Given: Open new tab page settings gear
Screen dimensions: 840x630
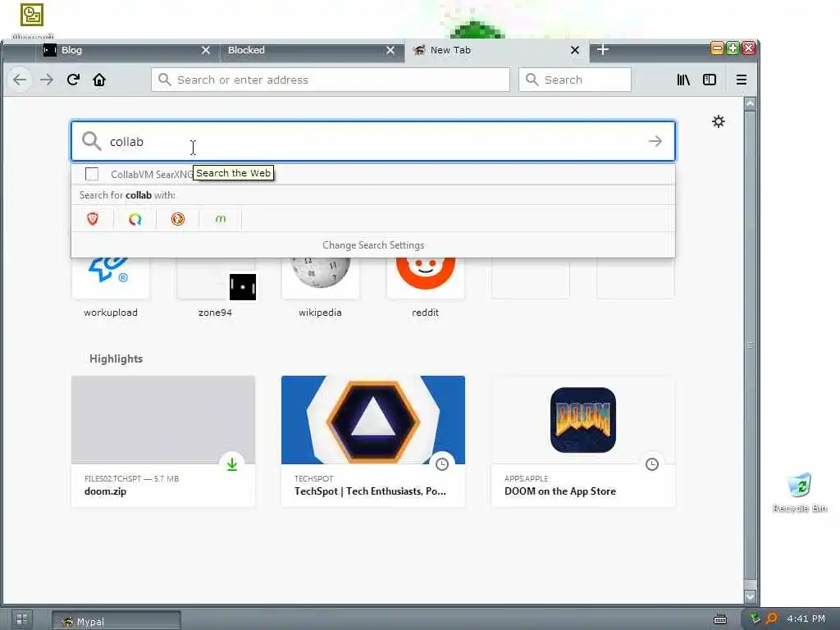Looking at the screenshot, I should pos(719,121).
